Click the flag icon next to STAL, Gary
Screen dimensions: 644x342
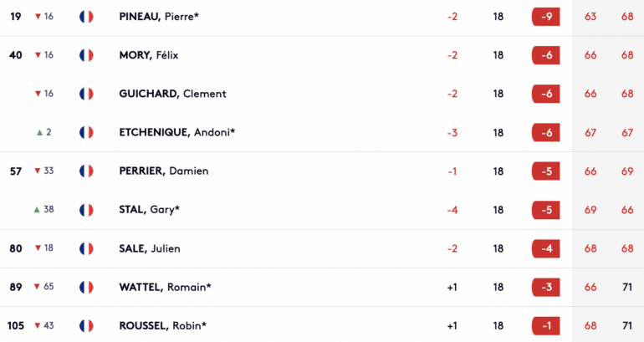pos(86,210)
